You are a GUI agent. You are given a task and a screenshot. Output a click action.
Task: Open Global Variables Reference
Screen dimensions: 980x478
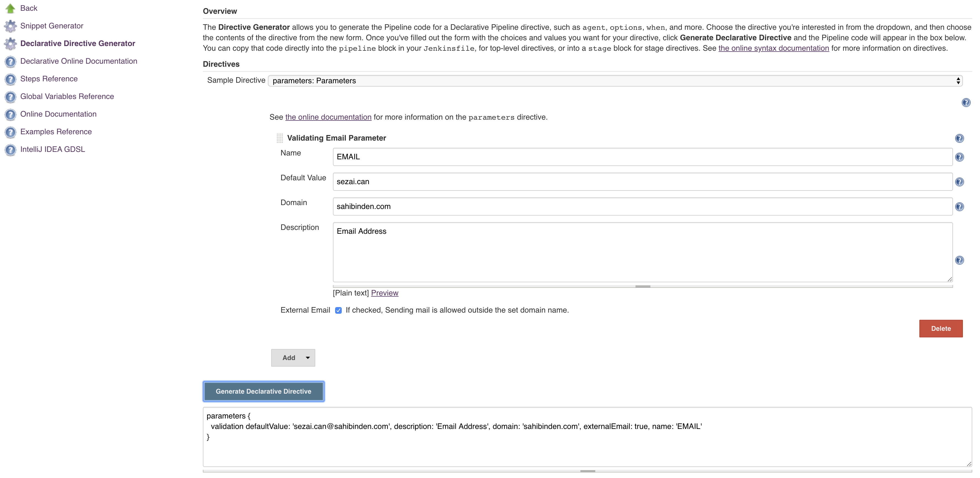tap(67, 97)
